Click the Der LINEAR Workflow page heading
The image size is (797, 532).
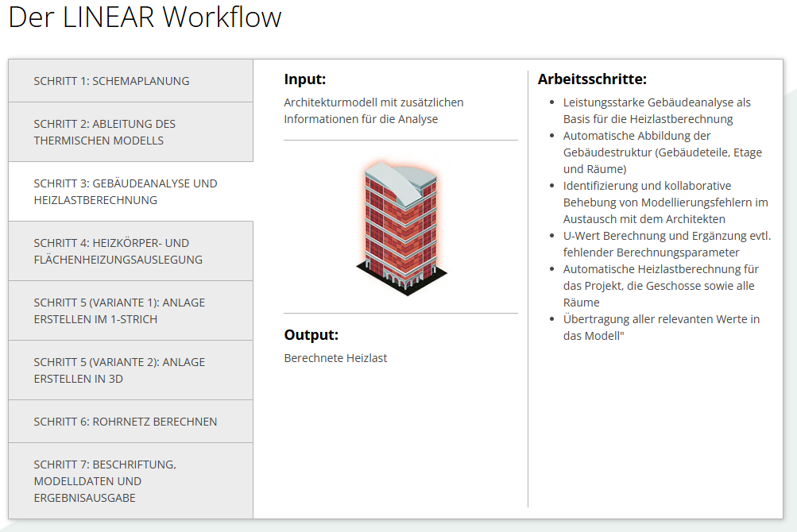tap(145, 17)
